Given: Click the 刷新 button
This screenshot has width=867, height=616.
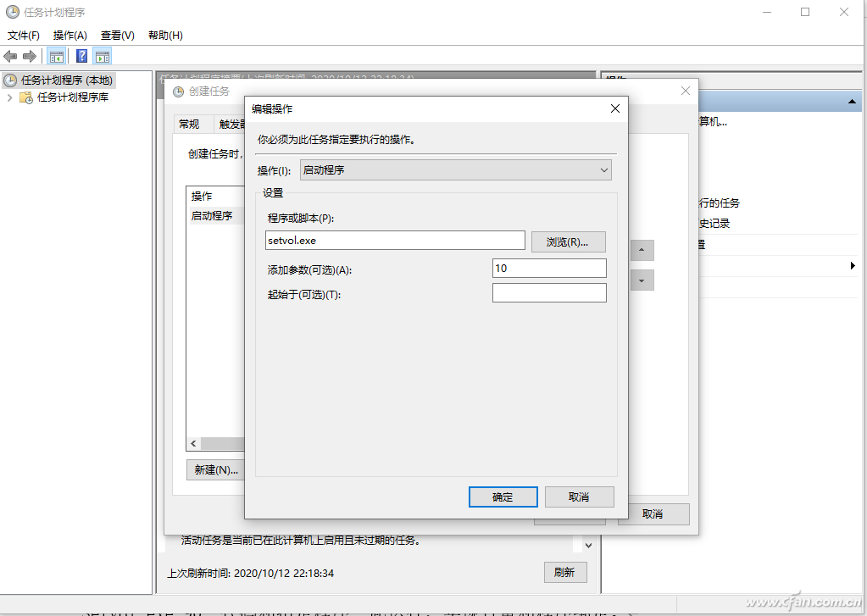Looking at the screenshot, I should point(565,572).
